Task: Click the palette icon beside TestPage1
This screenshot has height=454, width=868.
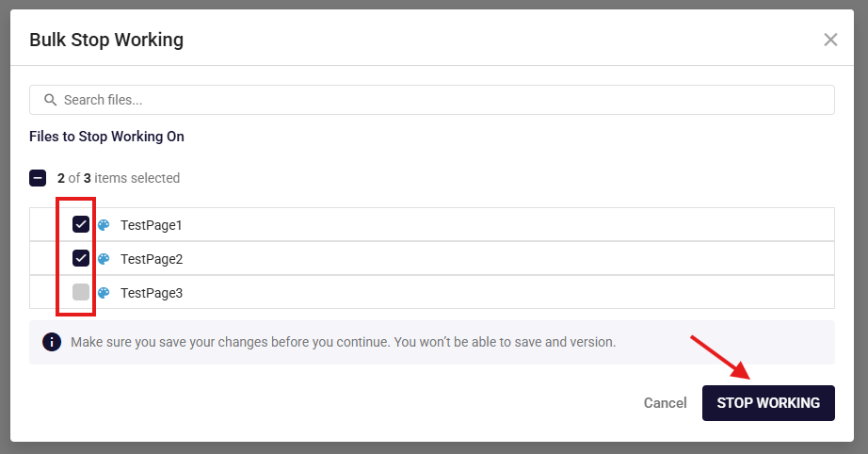Action: (104, 225)
